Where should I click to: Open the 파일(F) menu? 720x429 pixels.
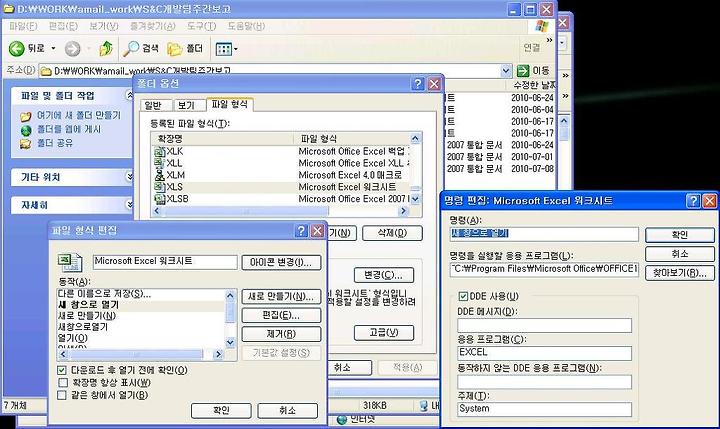23,26
